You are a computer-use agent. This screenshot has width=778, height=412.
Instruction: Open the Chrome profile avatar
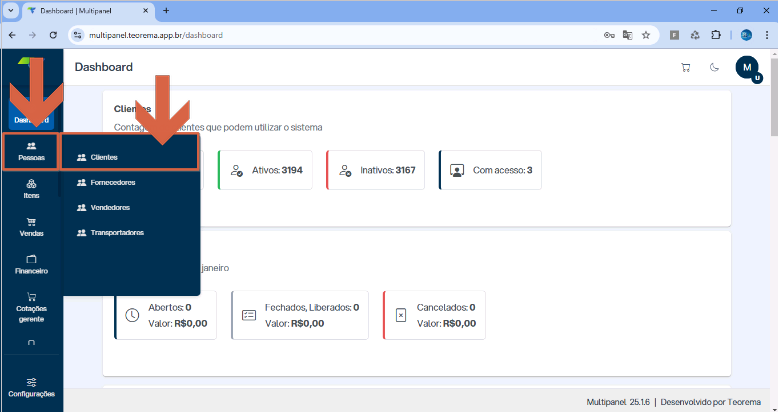[746, 35]
